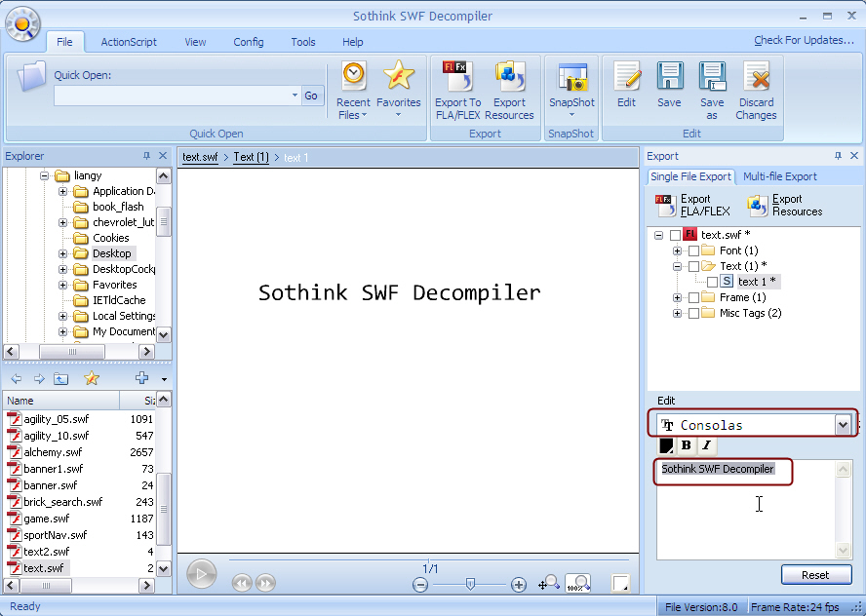Screen dimensions: 866x616
Task: Navigate forward in the file browser
Action: point(39,378)
